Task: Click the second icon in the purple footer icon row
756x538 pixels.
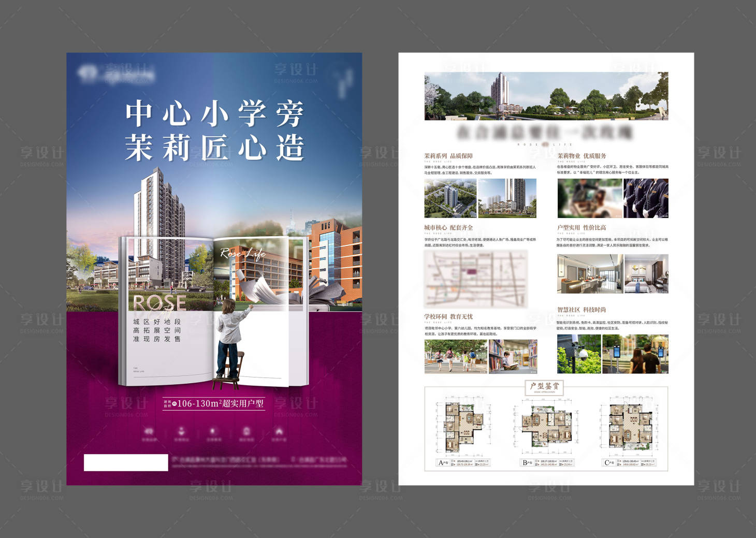Action: point(181,432)
